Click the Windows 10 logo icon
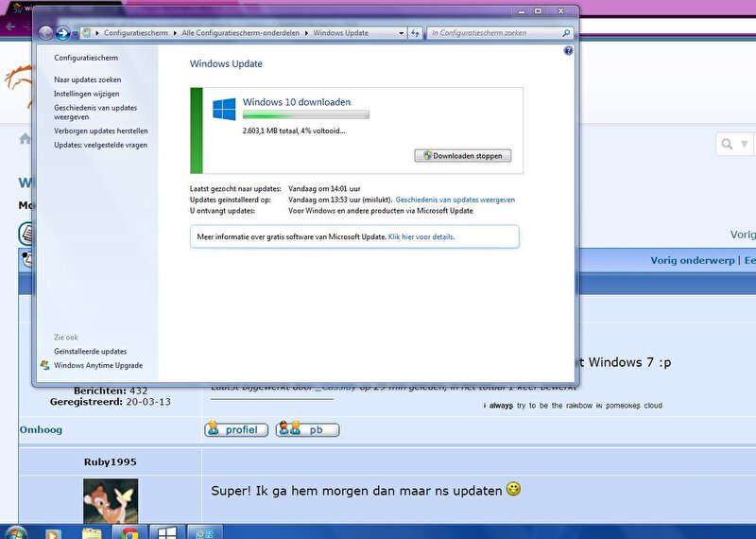 coord(224,109)
